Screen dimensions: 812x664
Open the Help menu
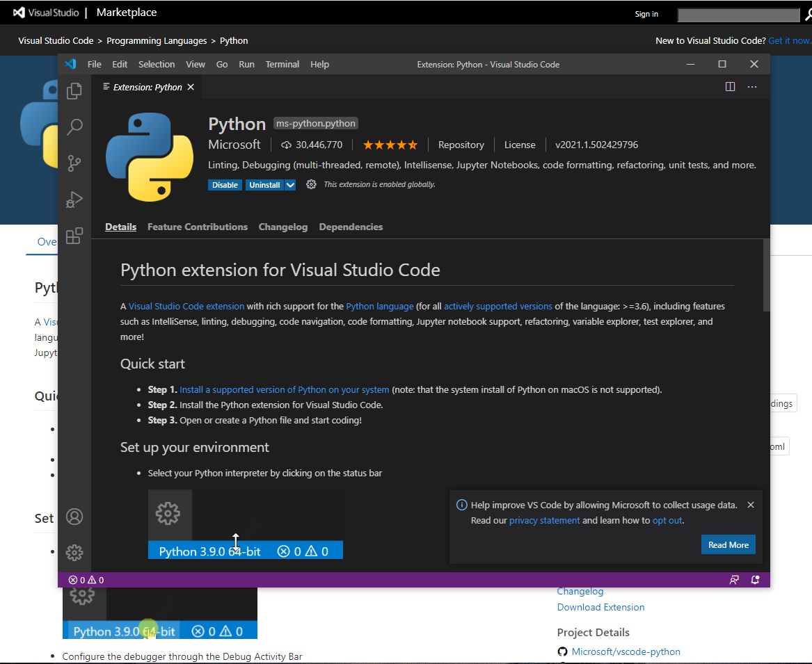coord(319,64)
